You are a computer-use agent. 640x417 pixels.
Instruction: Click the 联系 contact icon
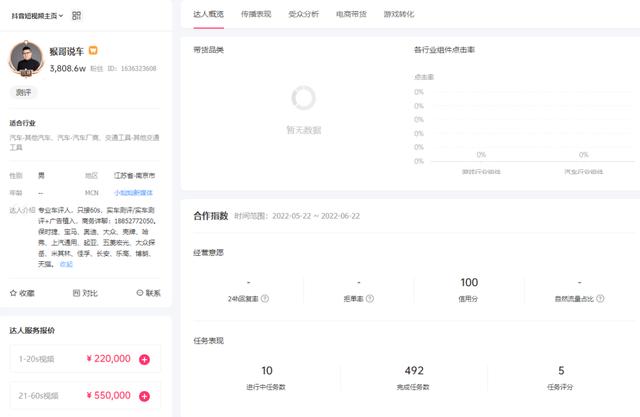[140, 293]
